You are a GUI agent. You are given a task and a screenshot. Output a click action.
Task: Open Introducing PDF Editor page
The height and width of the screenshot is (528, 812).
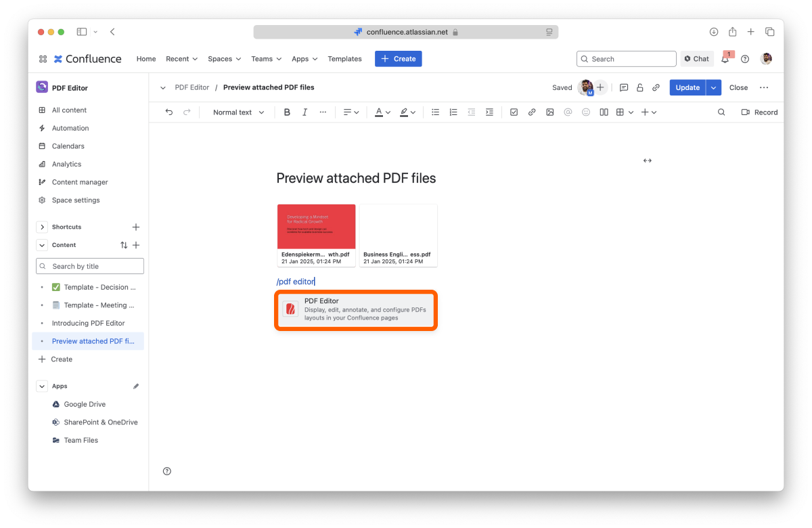[88, 324]
